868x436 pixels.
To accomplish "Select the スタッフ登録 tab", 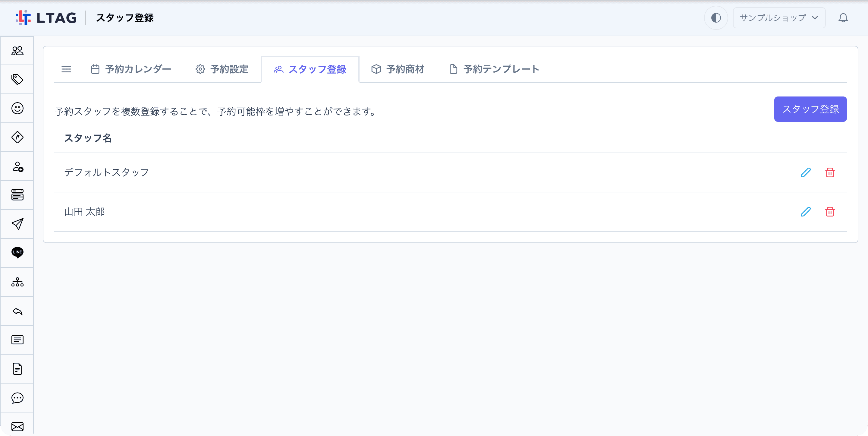I will coord(310,69).
